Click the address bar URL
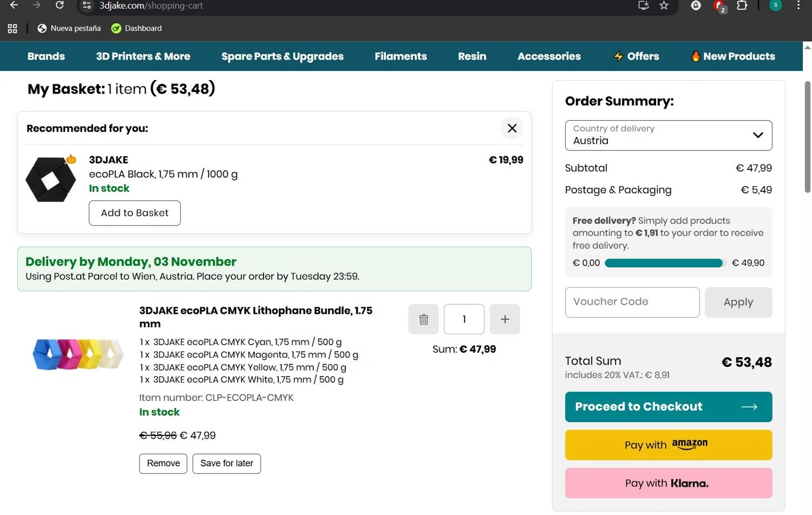The width and height of the screenshot is (812, 515). 151,5
